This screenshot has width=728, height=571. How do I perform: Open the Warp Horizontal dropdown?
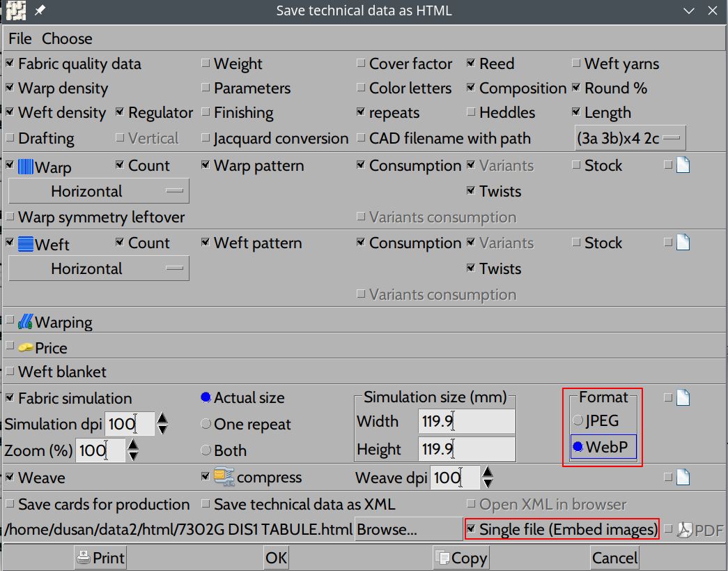click(98, 191)
